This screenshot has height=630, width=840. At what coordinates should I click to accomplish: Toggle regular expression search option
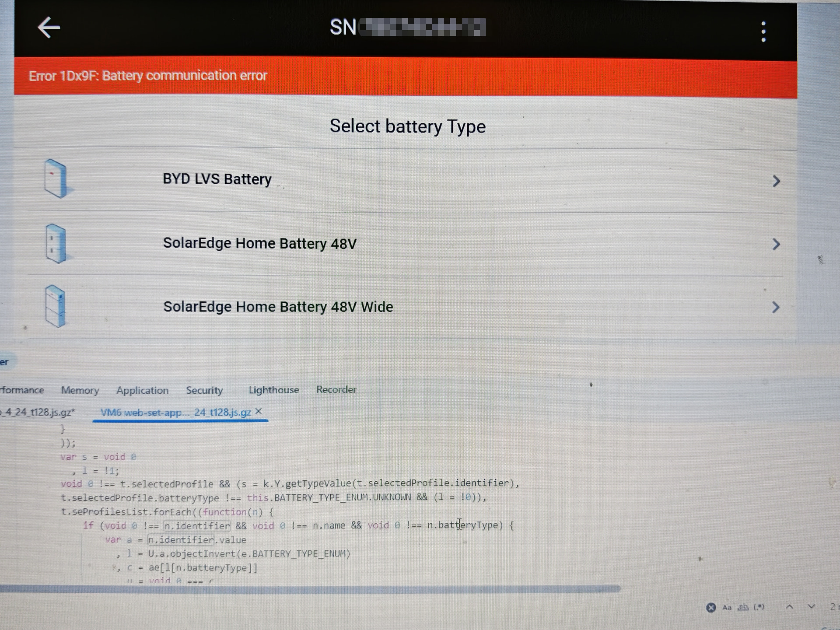(x=759, y=607)
